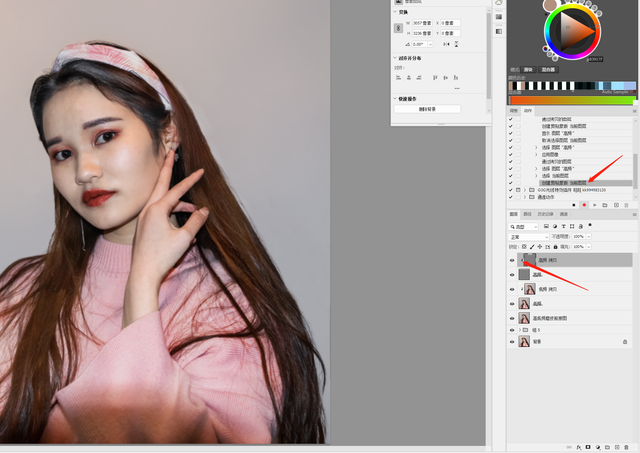This screenshot has height=453, width=640.
Task: Open the fill percentage dropdown
Action: click(589, 246)
